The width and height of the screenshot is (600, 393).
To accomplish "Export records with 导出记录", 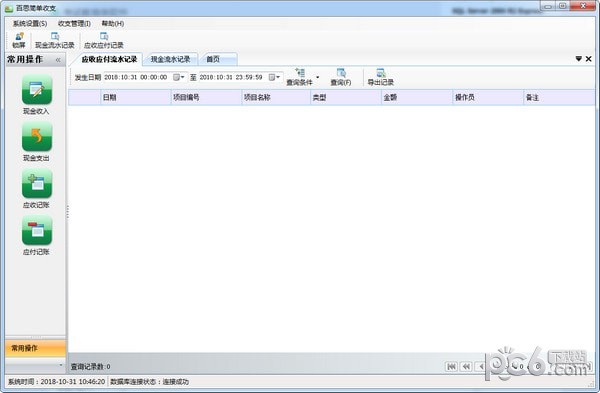I will tap(380, 77).
